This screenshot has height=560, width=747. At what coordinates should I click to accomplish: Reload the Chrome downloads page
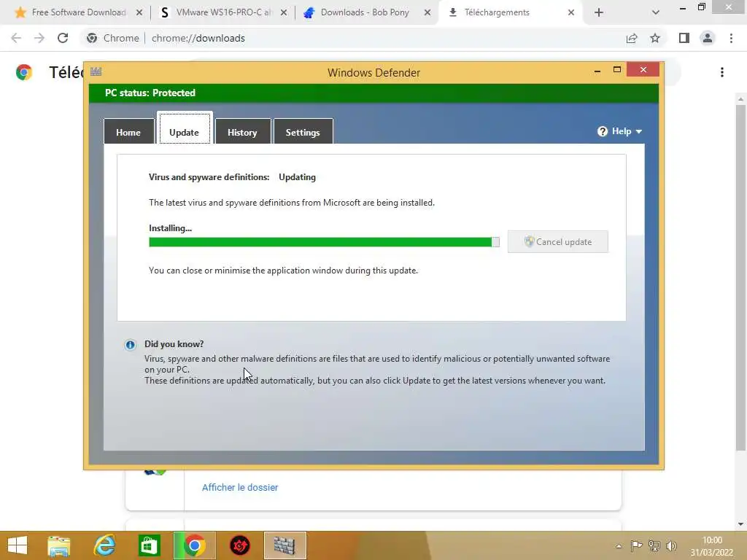click(x=63, y=38)
